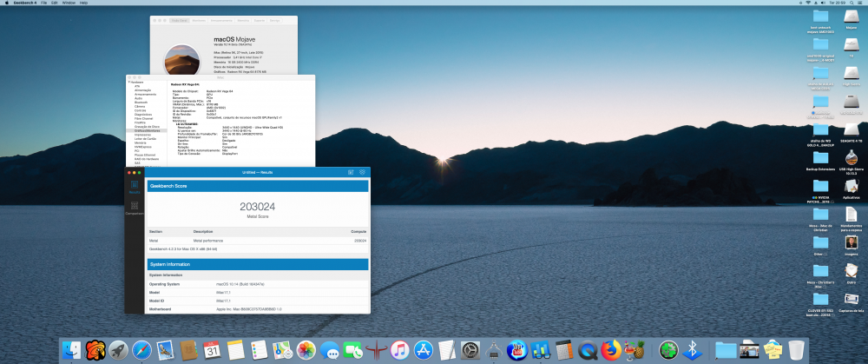Open Safari compass icon in Dock
The width and height of the screenshot is (868, 364).
click(141, 350)
